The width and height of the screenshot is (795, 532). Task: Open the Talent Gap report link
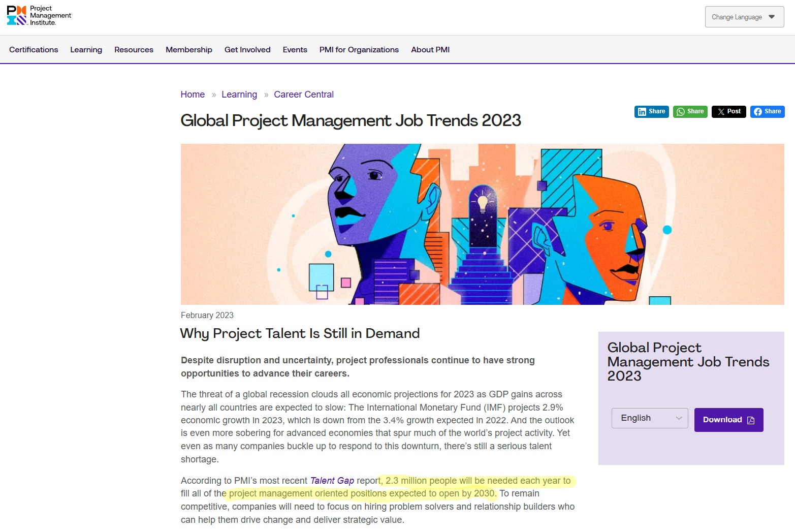332,481
